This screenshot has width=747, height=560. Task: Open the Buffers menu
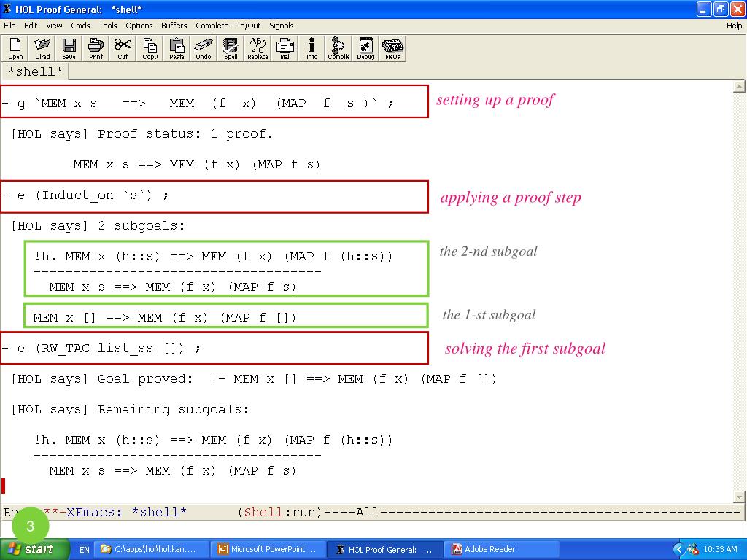click(174, 26)
